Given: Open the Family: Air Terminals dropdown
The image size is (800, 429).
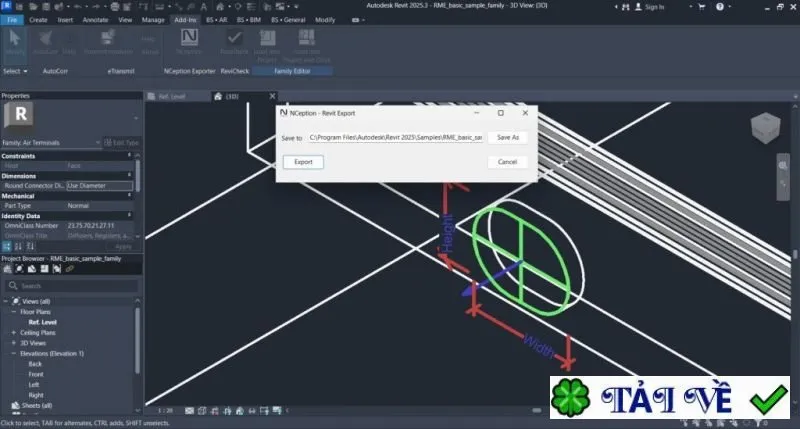Looking at the screenshot, I should (x=51, y=143).
